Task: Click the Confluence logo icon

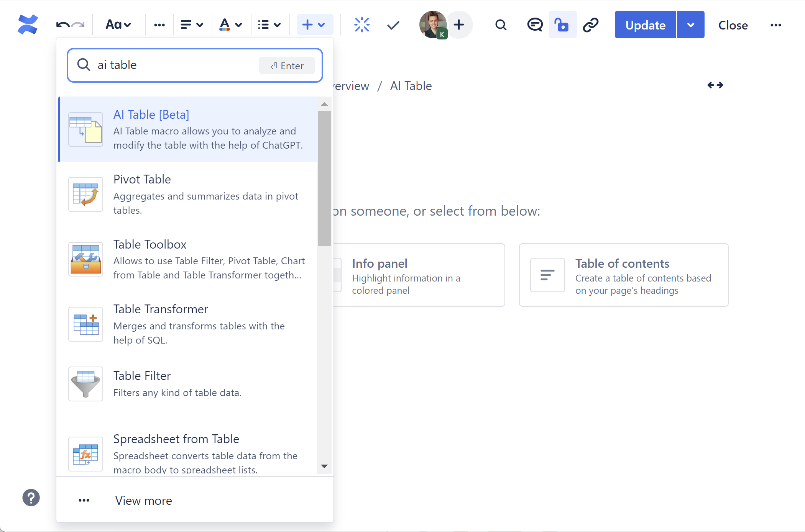Action: coord(28,25)
